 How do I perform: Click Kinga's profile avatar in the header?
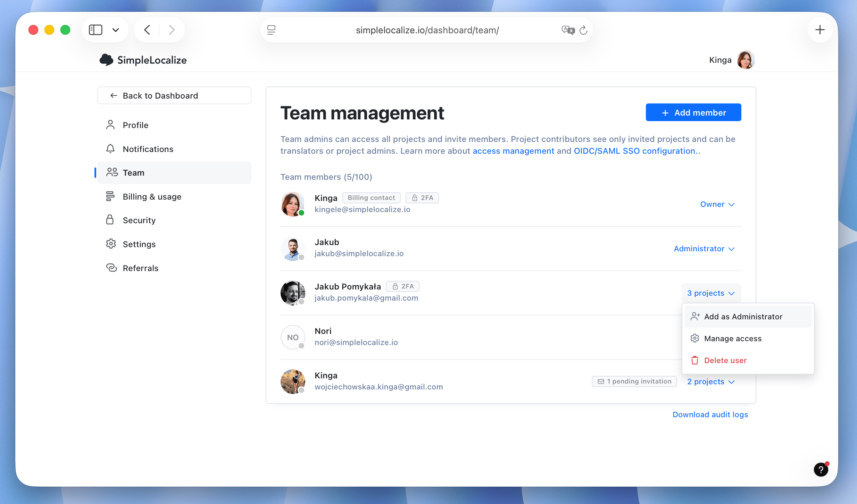tap(746, 60)
